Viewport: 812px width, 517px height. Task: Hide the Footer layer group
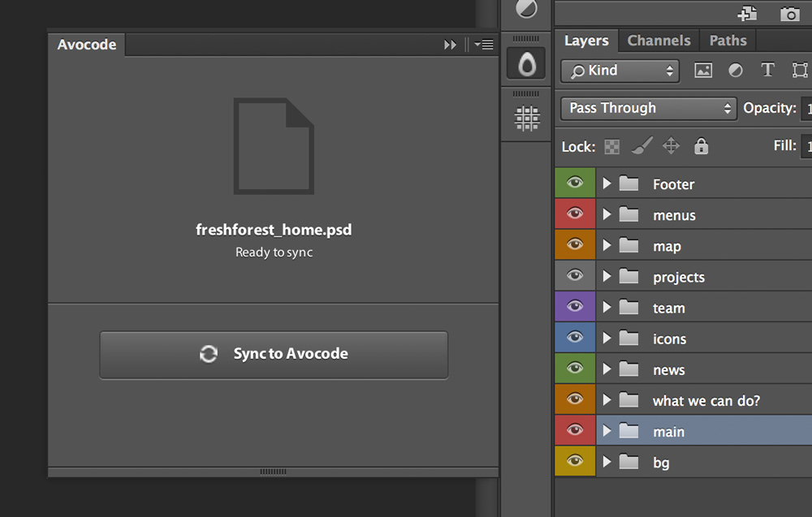click(575, 182)
